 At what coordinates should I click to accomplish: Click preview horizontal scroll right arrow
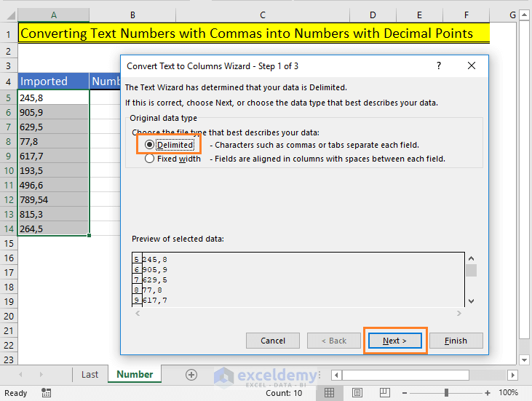tap(458, 314)
